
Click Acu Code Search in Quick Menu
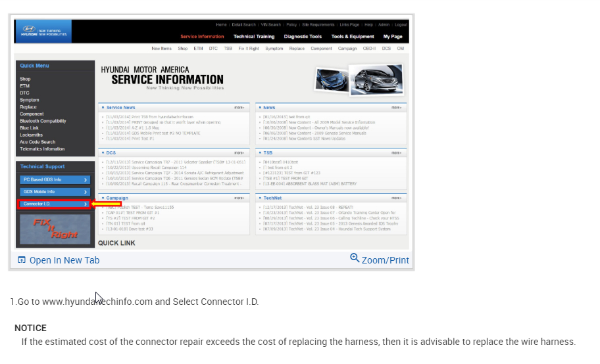pyautogui.click(x=37, y=142)
